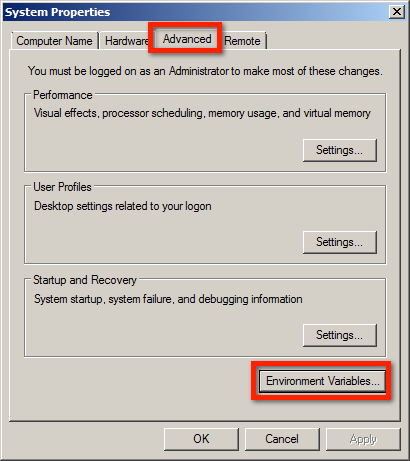This screenshot has width=410, height=461.
Task: Open Startup and Recovery Settings
Action: tap(340, 335)
